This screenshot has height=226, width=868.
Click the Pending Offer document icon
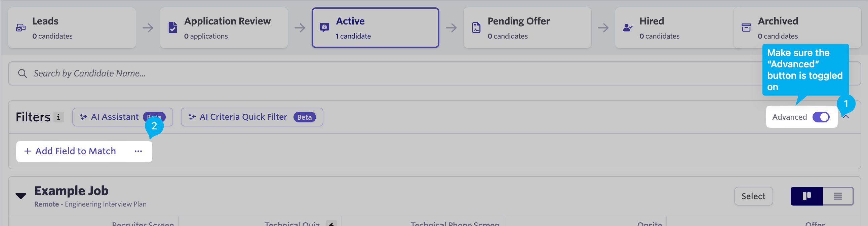point(476,27)
